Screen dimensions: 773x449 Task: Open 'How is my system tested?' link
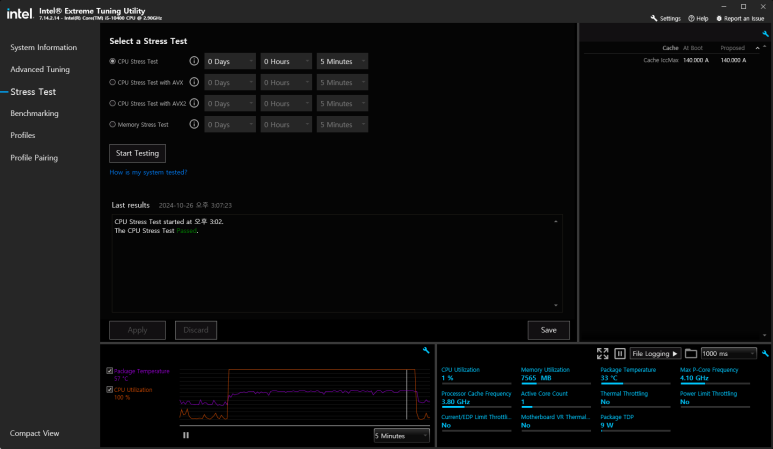click(148, 172)
